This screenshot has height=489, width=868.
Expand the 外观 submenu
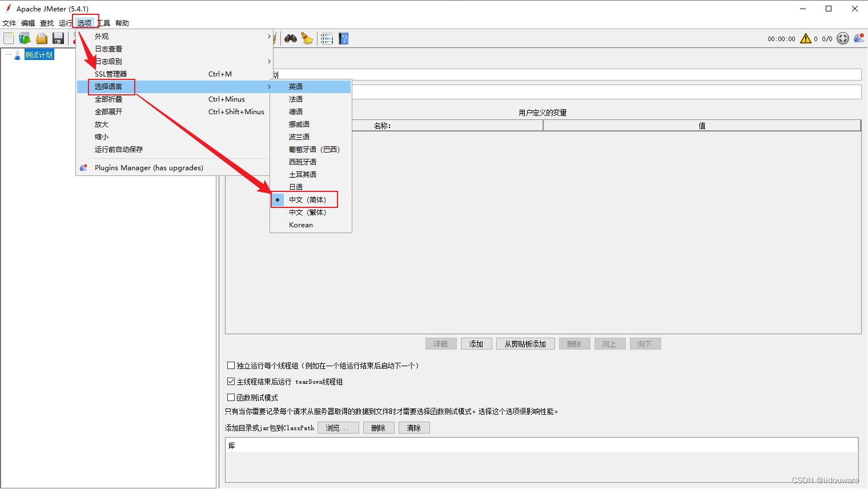point(175,37)
